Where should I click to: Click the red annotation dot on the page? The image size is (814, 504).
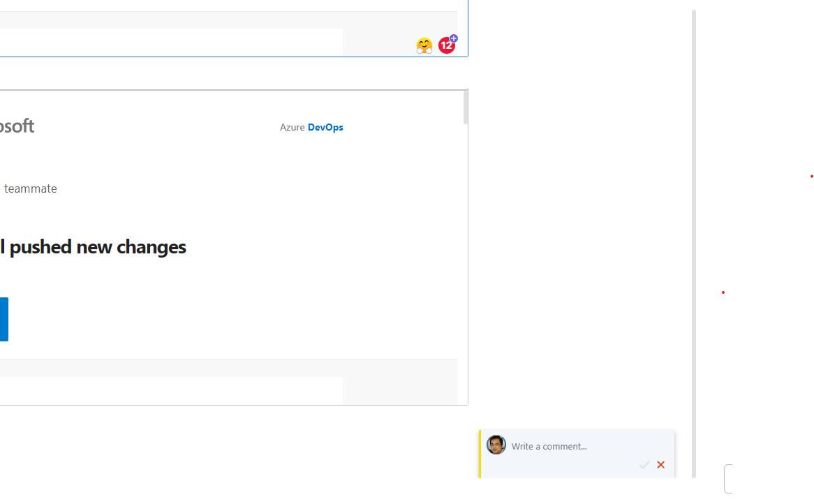click(723, 292)
